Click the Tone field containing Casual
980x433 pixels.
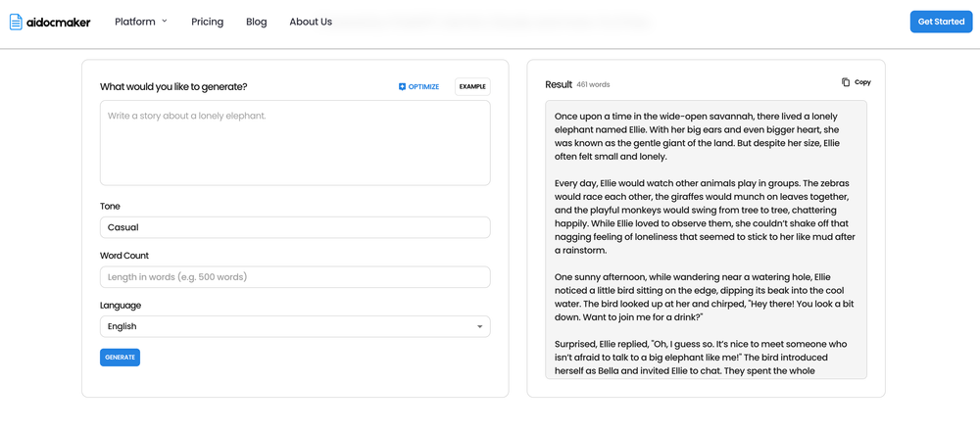tap(295, 227)
